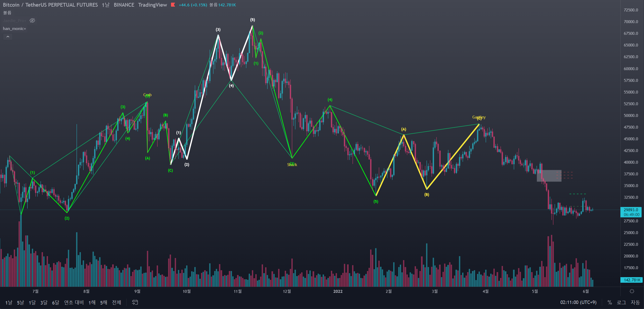
Task: Click the go-to-date calendar icon
Action: tap(135, 302)
